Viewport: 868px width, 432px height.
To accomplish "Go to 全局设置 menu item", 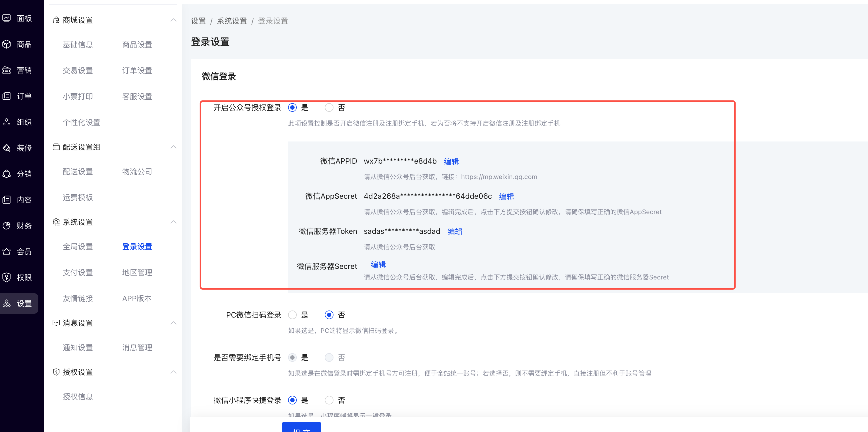I will pyautogui.click(x=78, y=247).
